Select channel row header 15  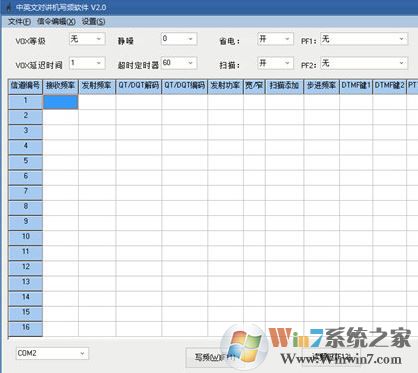tap(25, 314)
